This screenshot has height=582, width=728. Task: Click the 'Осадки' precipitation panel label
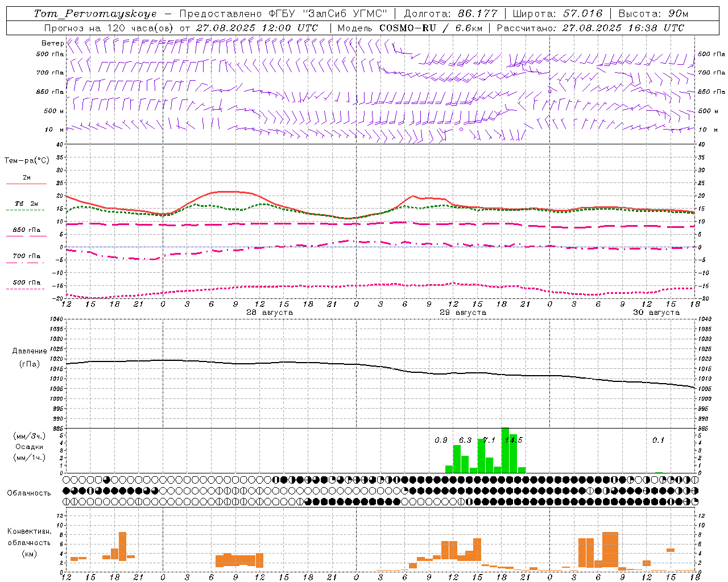tap(30, 447)
